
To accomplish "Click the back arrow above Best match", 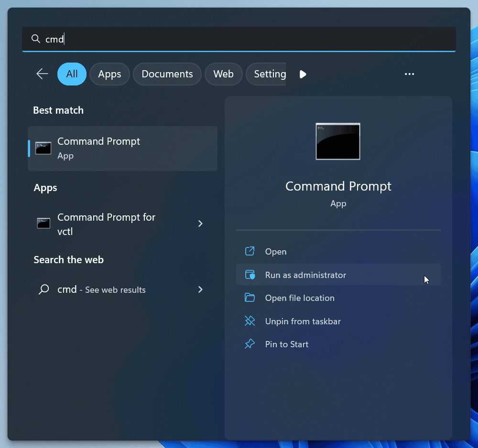I will tap(42, 74).
